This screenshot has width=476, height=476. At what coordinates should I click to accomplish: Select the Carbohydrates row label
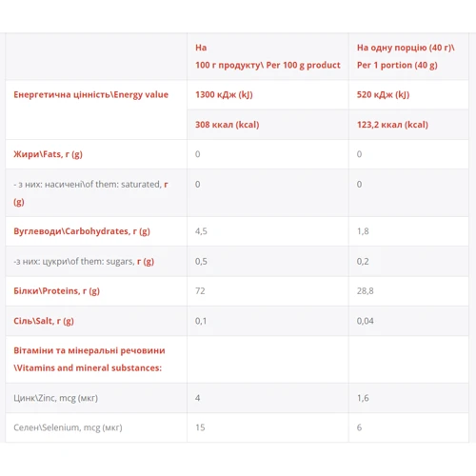(82, 231)
